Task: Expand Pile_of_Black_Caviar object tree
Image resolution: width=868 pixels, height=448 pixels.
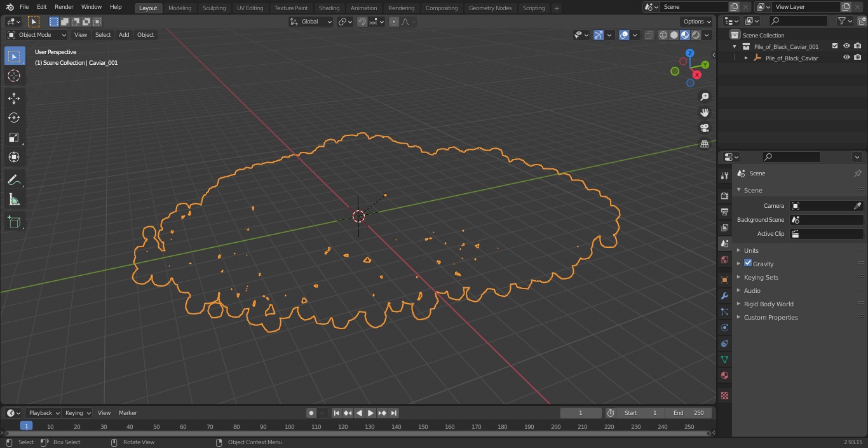Action: pyautogui.click(x=746, y=58)
